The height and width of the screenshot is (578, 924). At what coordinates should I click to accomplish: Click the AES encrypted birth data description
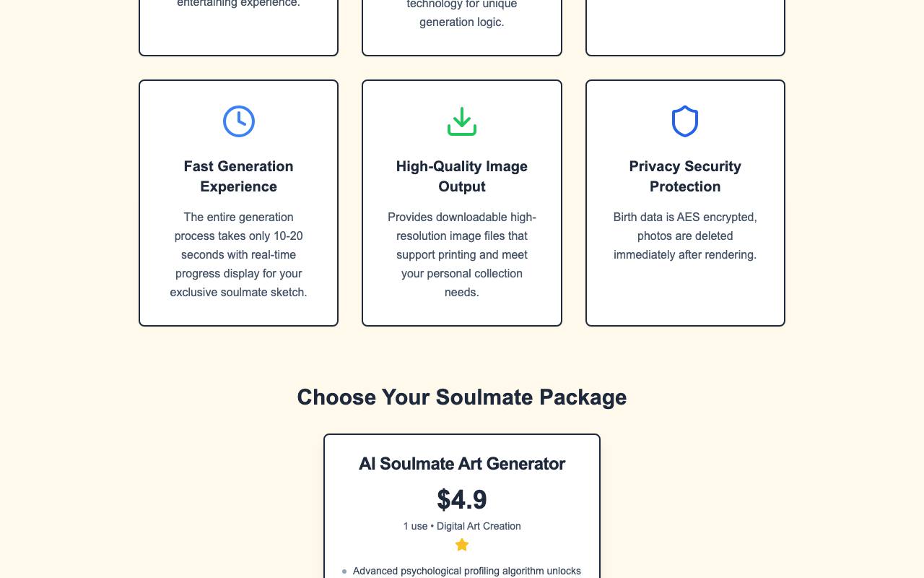tap(685, 236)
